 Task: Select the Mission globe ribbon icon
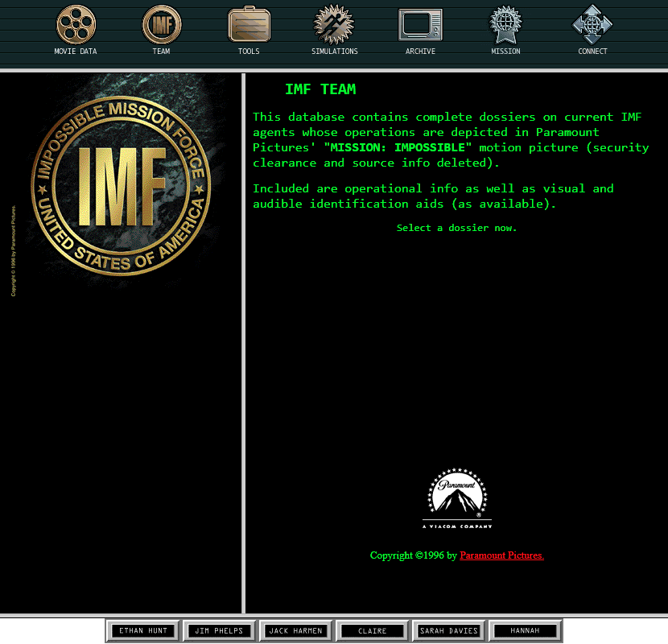coord(505,25)
